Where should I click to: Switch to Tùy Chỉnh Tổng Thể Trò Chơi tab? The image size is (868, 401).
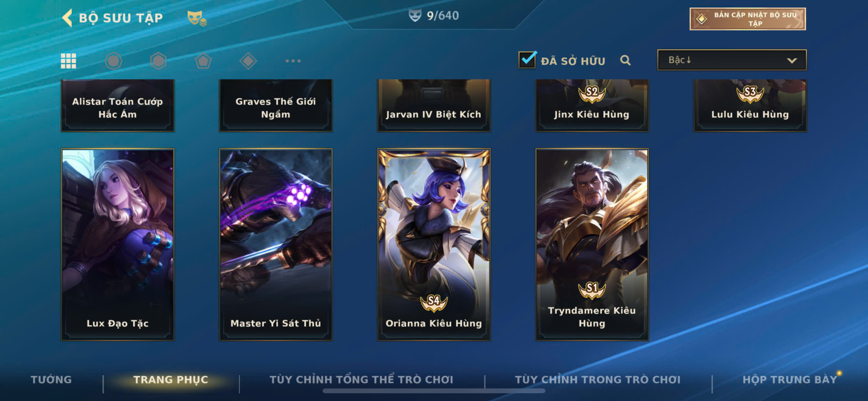click(x=361, y=379)
